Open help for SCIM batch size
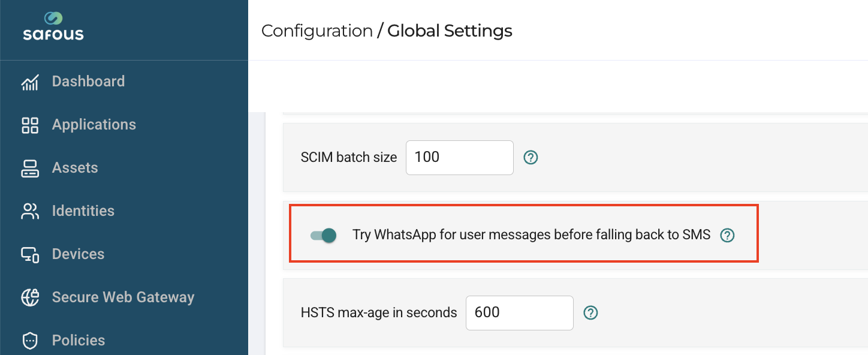The height and width of the screenshot is (355, 868). [531, 157]
